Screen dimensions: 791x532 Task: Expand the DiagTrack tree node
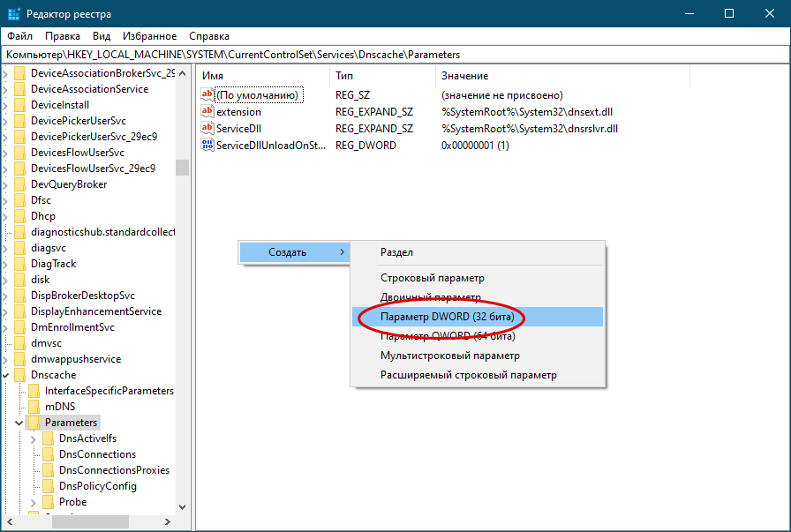pyautogui.click(x=5, y=264)
